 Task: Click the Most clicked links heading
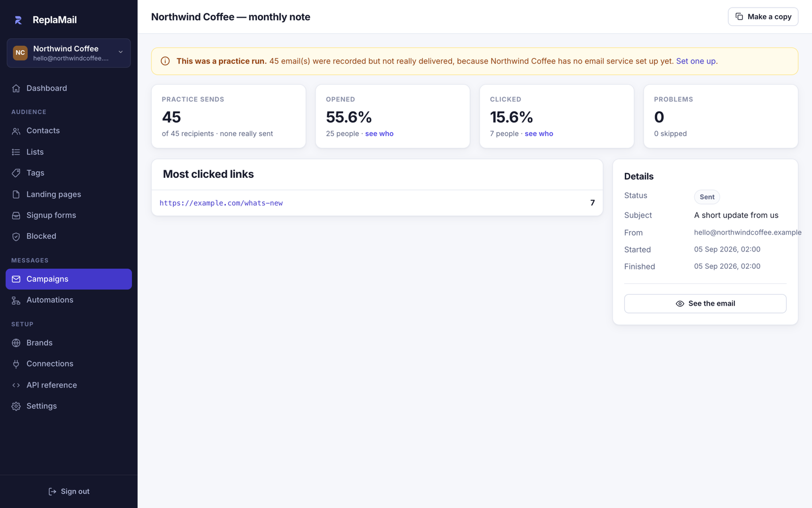(208, 174)
